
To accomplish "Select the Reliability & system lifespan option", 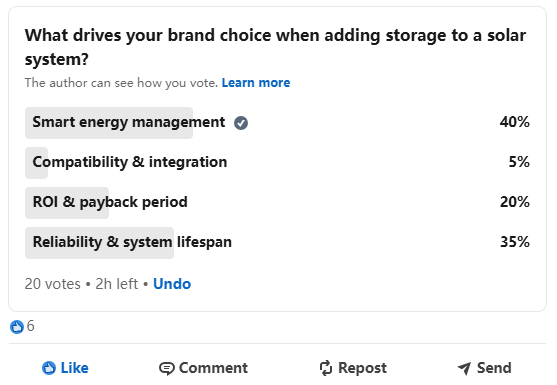I will (277, 243).
